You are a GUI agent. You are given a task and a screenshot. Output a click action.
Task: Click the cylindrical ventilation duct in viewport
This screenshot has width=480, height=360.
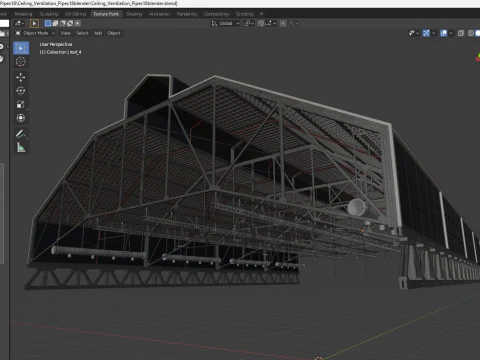(x=357, y=207)
